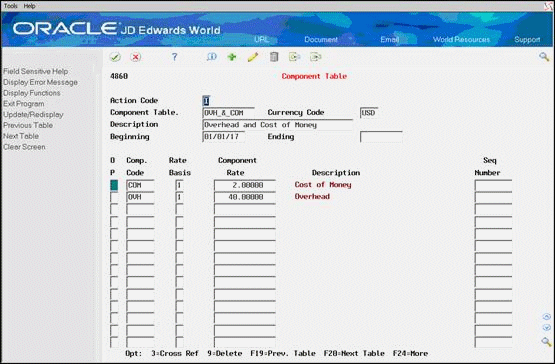The width and height of the screenshot is (555, 364).
Task: Click the 9=Delete option text
Action: click(225, 353)
